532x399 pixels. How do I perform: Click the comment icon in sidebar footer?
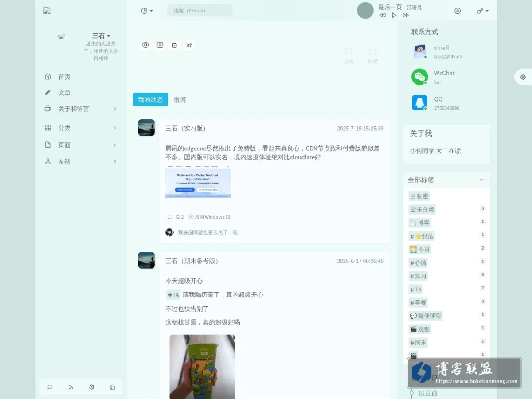pos(50,387)
